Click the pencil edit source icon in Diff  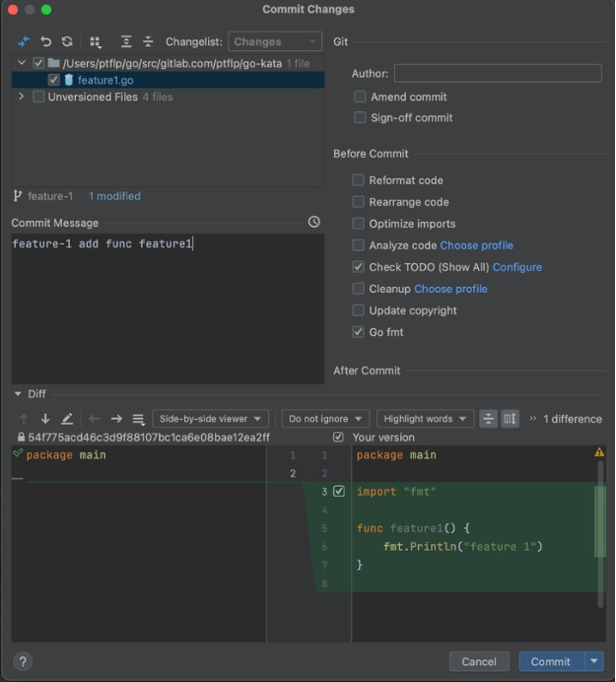point(67,419)
